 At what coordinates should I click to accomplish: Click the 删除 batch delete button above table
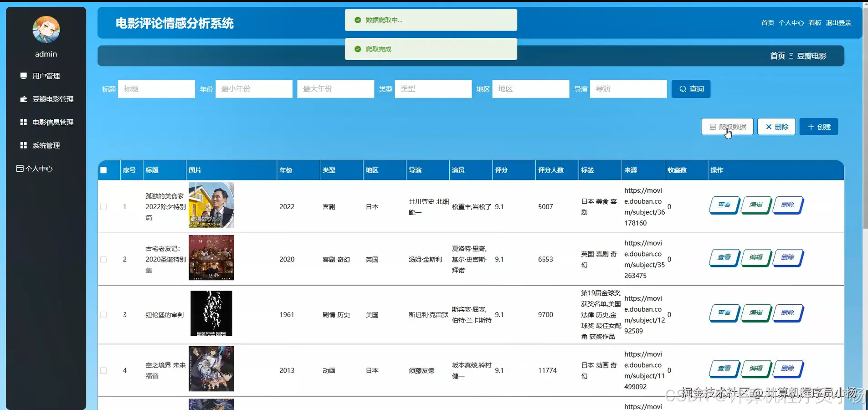coord(776,127)
